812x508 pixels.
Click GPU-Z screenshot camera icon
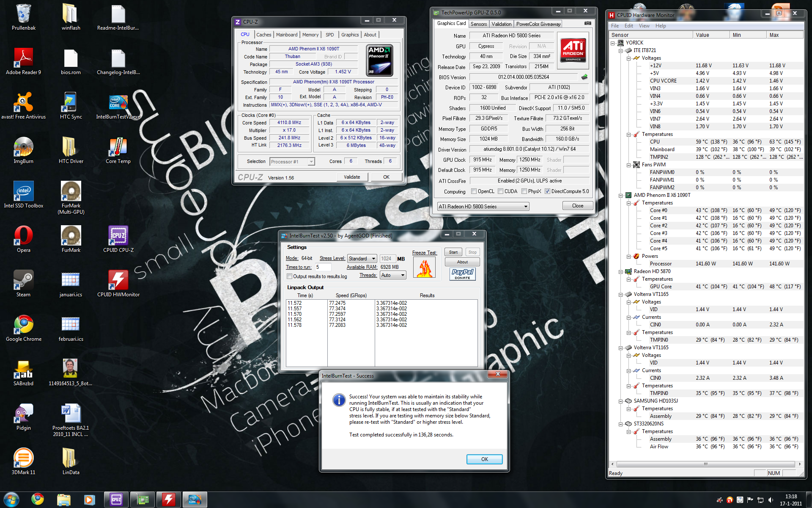click(587, 23)
